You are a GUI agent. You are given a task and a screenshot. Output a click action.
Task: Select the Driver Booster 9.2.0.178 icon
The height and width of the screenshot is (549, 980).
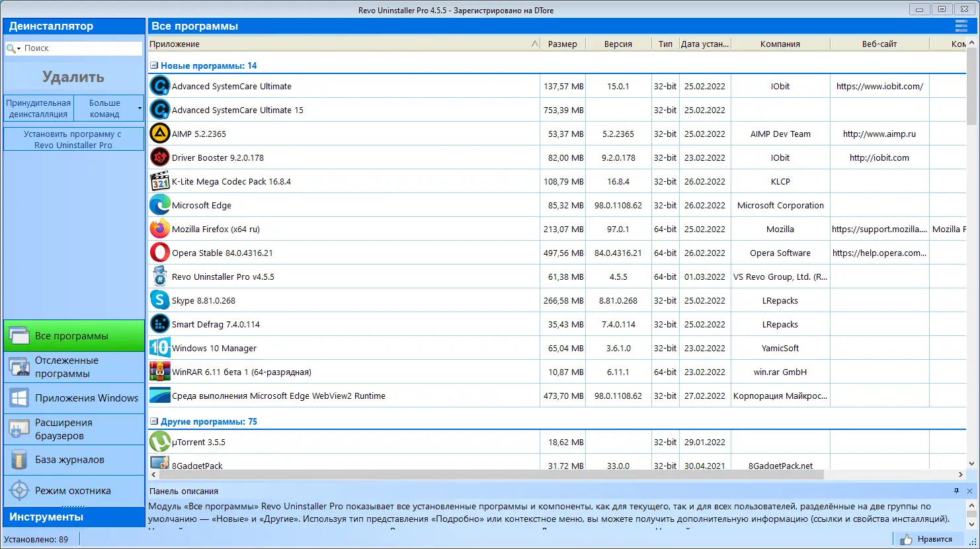point(159,157)
